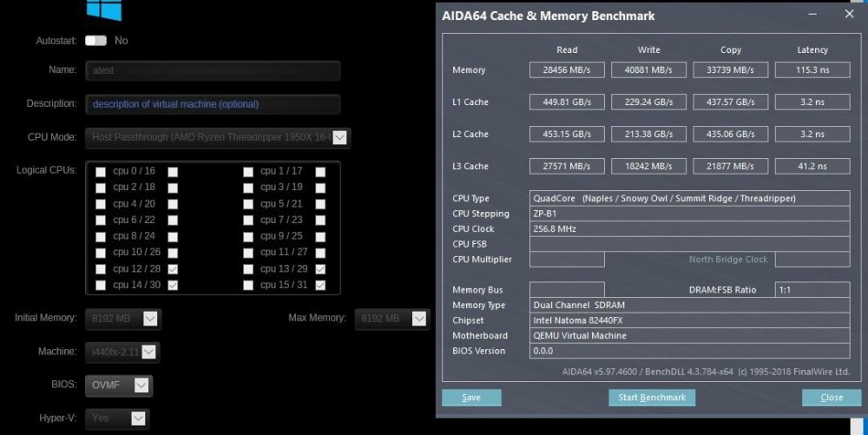Select L1 Cache Write 229.24 GB/s
This screenshot has height=435, width=868.
coord(648,102)
